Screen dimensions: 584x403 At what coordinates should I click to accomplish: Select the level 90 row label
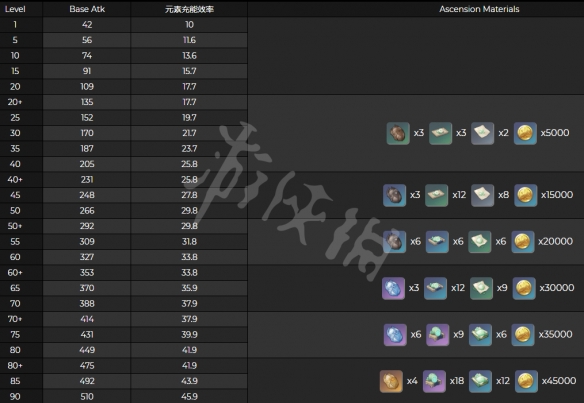tap(15, 396)
